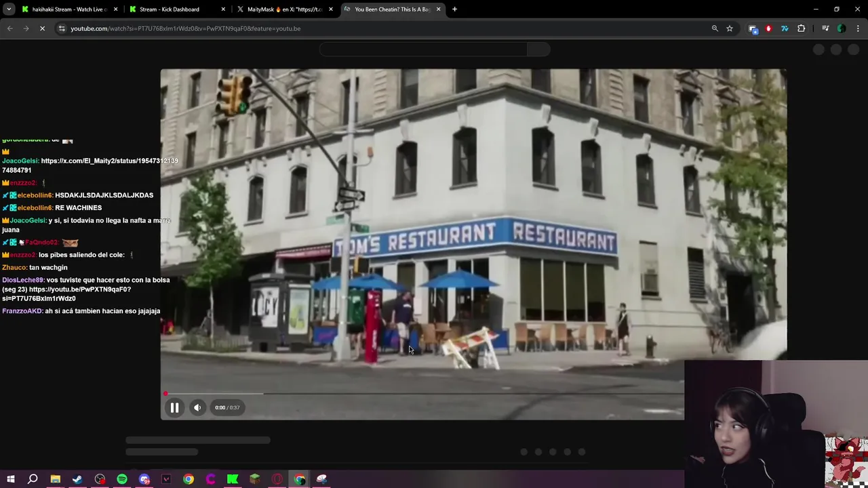
Task: Open DiosLeche89's youtu.be link in chat
Action: point(66,293)
